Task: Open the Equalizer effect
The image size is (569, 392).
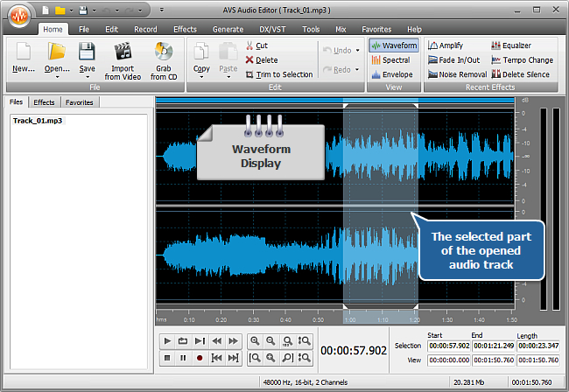Action: pos(511,45)
